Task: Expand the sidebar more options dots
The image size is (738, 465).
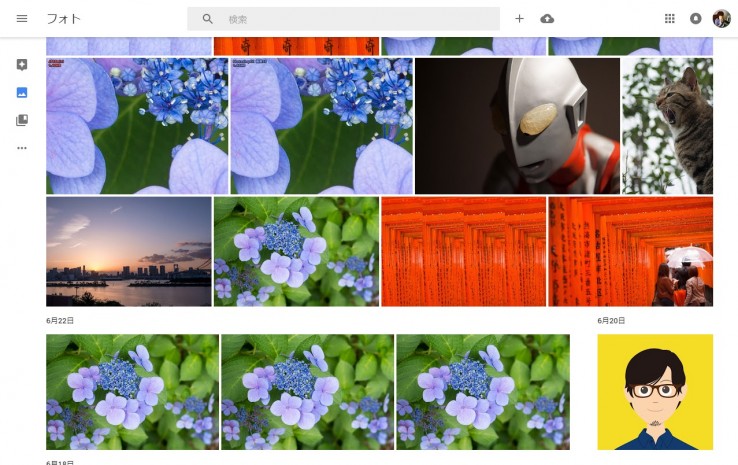Action: (22, 148)
